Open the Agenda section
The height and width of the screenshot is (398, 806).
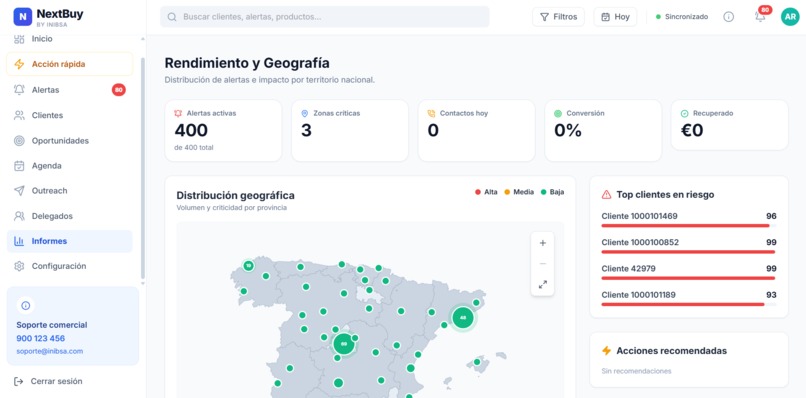coord(70,166)
